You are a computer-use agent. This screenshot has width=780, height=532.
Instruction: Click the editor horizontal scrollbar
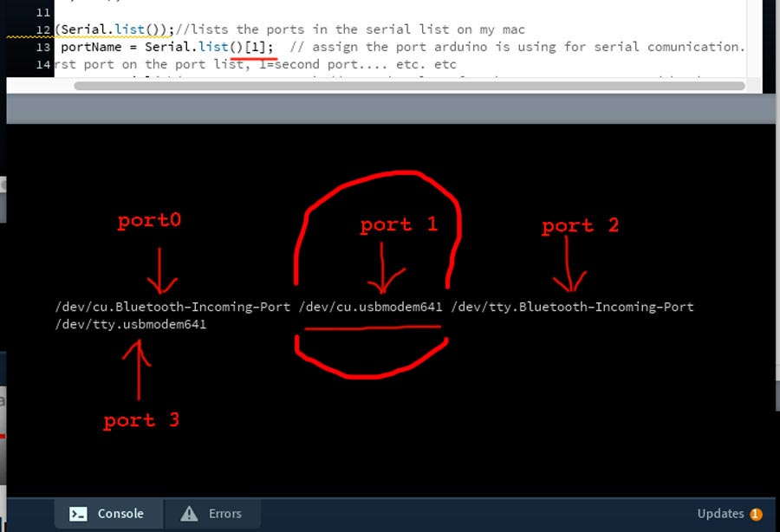409,86
